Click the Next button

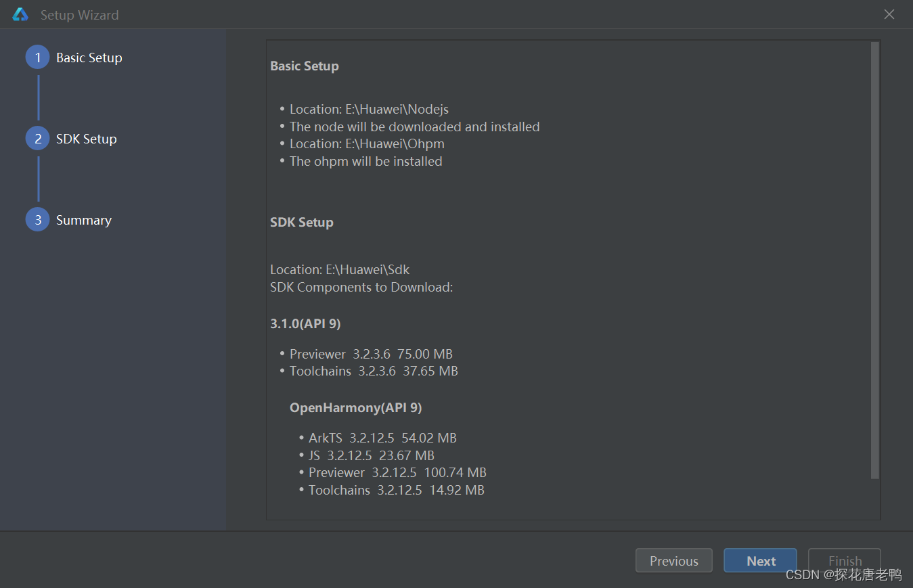(x=761, y=561)
